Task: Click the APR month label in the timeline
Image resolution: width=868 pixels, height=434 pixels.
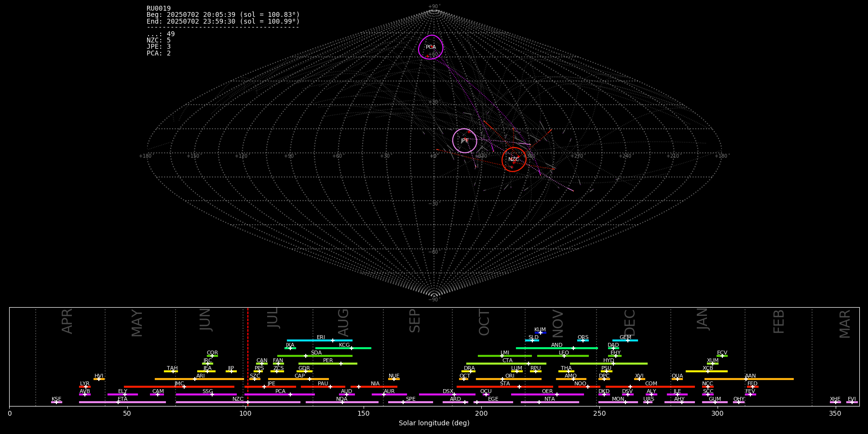Action: (68, 321)
